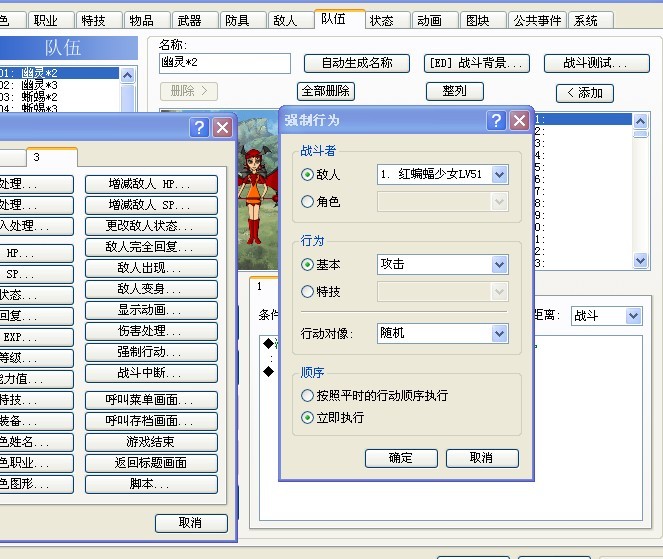663x559 pixels.
Task: Select 角色 radio button
Action: pos(307,202)
